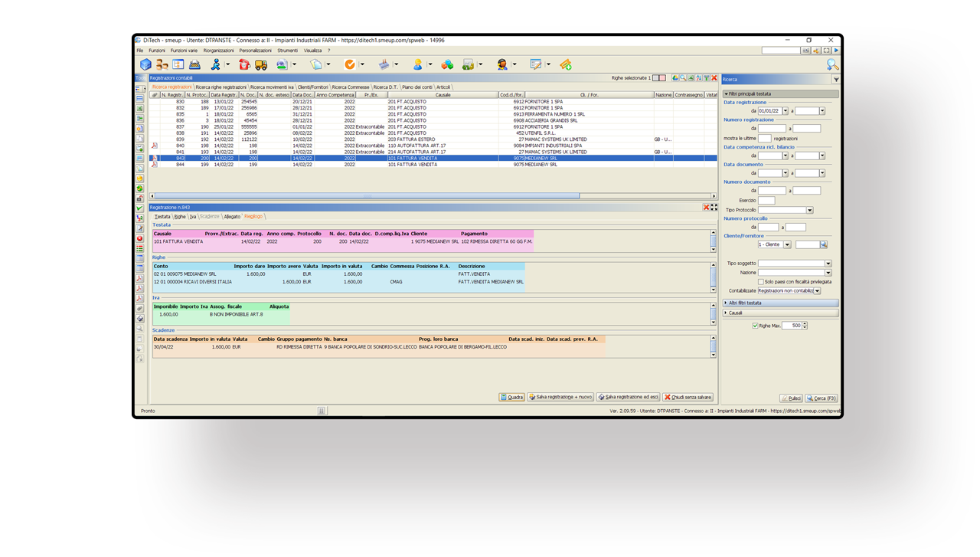Open the Tipo Protocollo dropdown
Viewport: 980px width, 557px height.
(809, 210)
